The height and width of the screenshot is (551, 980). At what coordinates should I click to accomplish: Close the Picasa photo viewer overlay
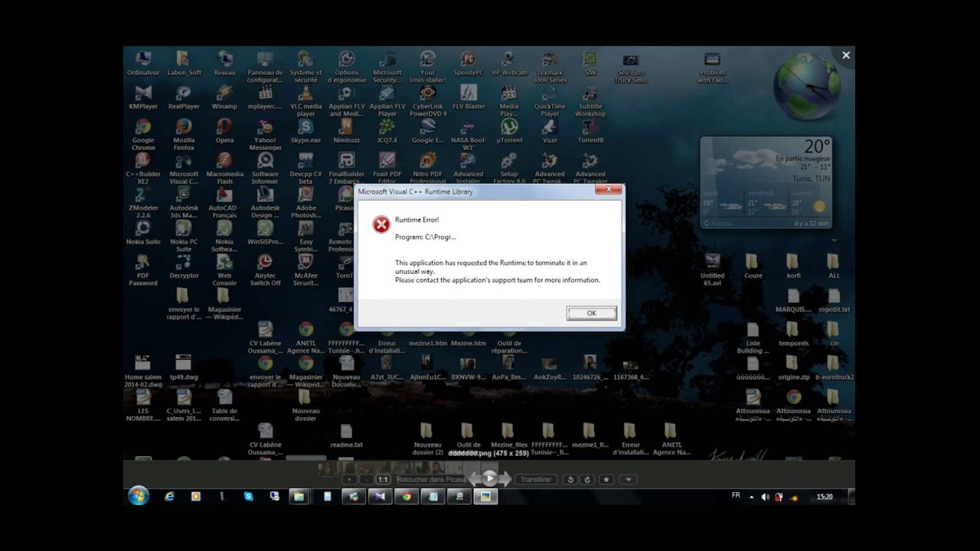pyautogui.click(x=846, y=55)
